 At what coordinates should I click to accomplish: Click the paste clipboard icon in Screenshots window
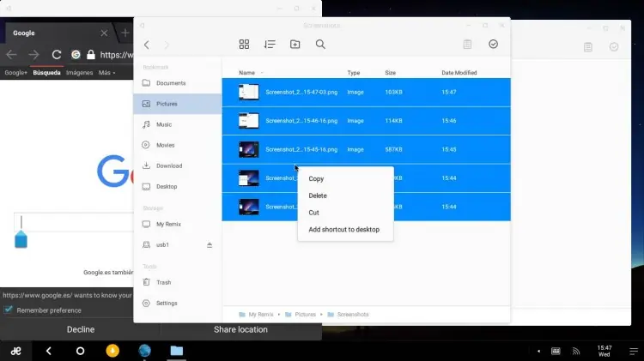click(467, 44)
